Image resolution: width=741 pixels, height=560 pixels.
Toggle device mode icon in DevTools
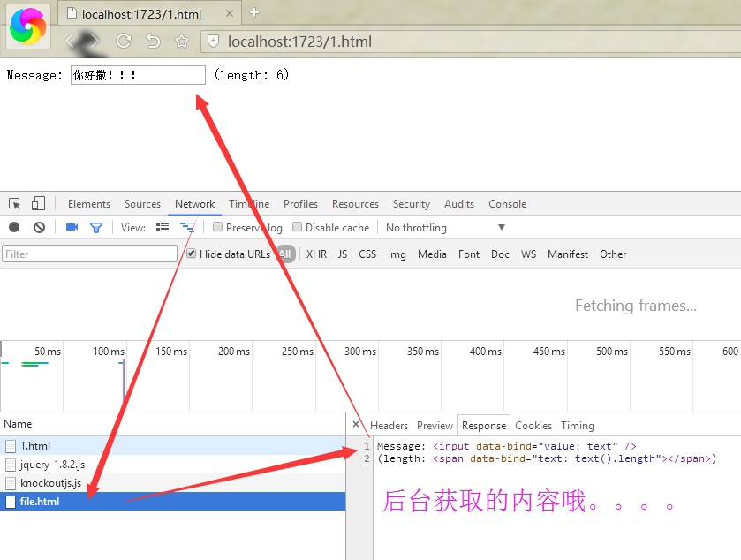(x=38, y=204)
